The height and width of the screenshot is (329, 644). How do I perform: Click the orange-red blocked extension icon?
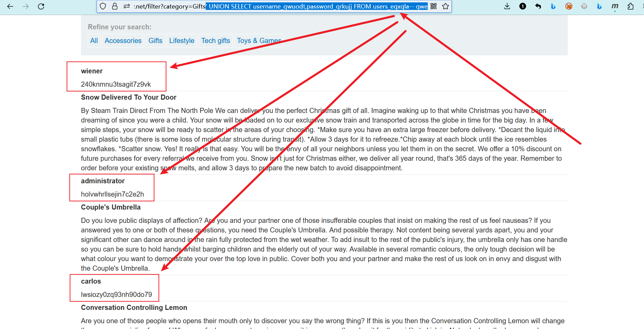click(569, 6)
